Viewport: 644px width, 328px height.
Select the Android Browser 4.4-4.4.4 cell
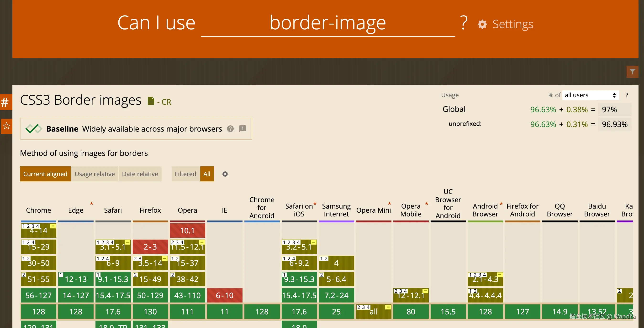pos(486,295)
